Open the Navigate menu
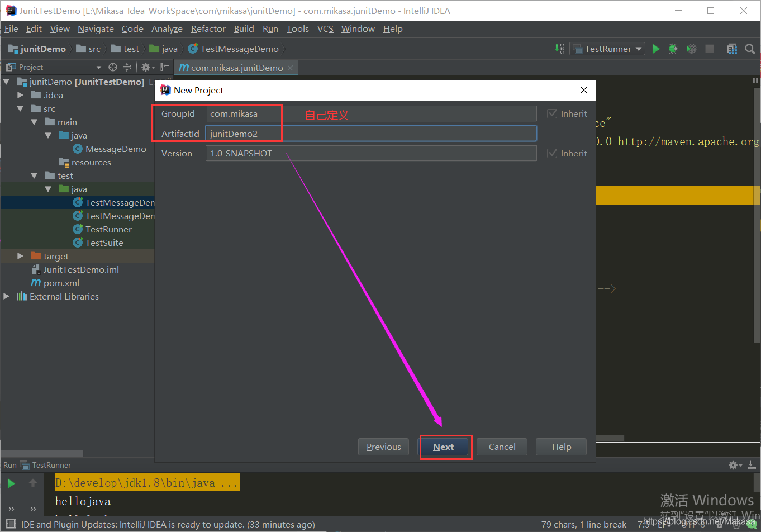 96,29
